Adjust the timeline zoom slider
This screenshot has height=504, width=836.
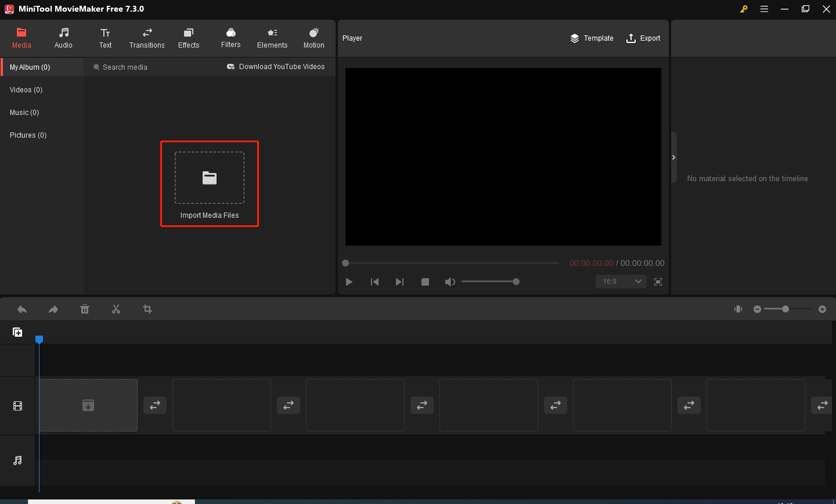788,309
